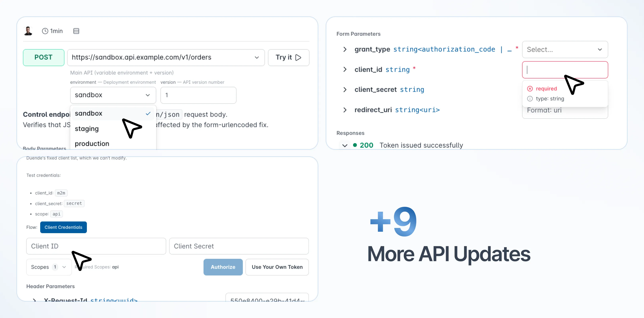Click the POST method badge

pyautogui.click(x=44, y=57)
